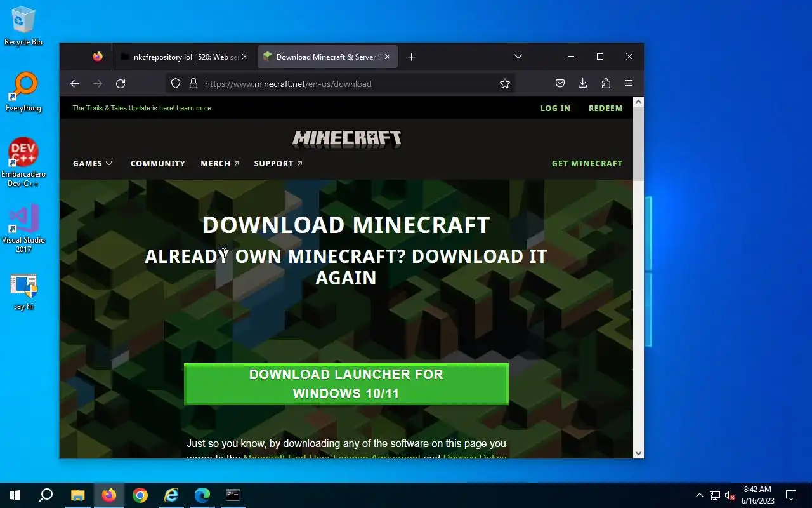Open the taskbar search
The height and width of the screenshot is (508, 812).
tap(46, 495)
